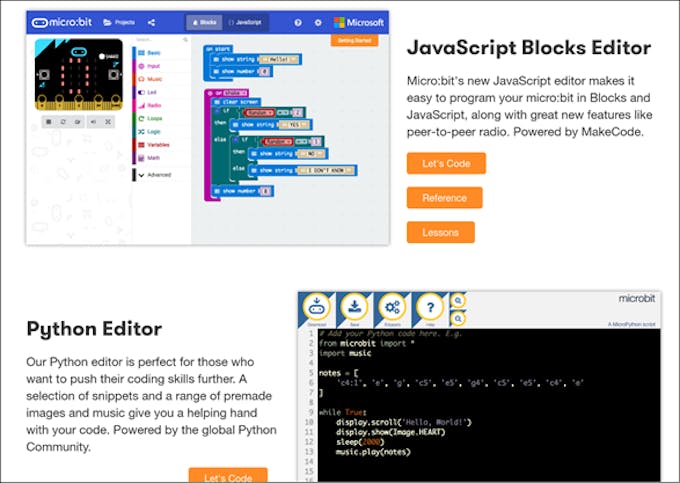Click the share icon beside Projects
The image size is (680, 483).
[151, 23]
